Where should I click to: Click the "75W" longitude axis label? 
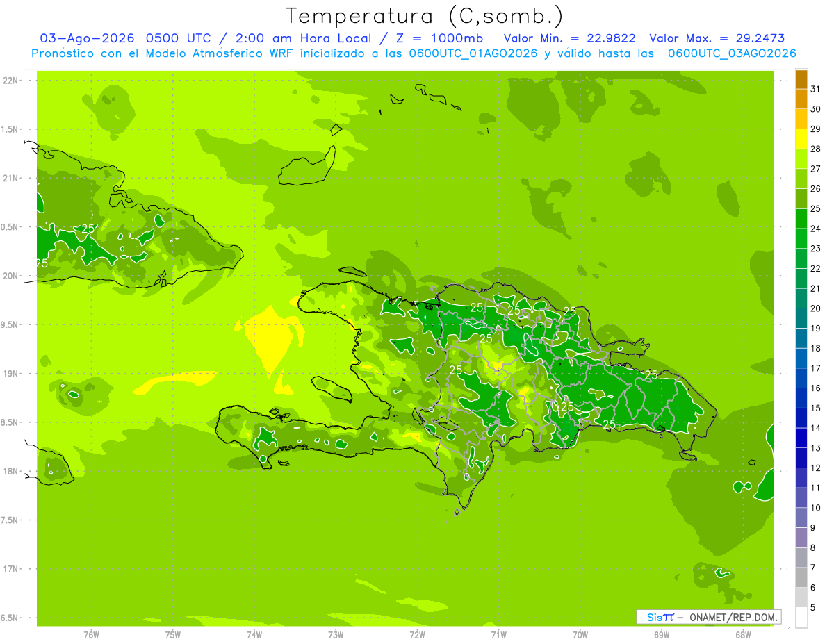(172, 635)
